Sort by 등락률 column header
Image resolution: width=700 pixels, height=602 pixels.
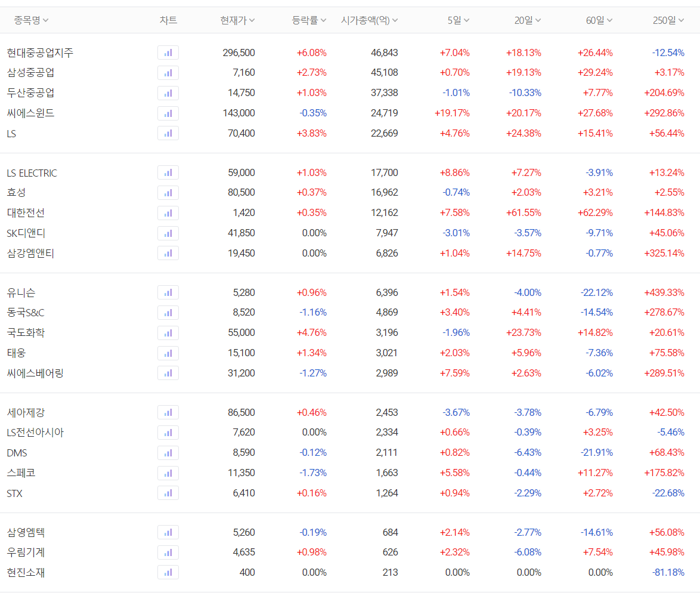point(309,20)
